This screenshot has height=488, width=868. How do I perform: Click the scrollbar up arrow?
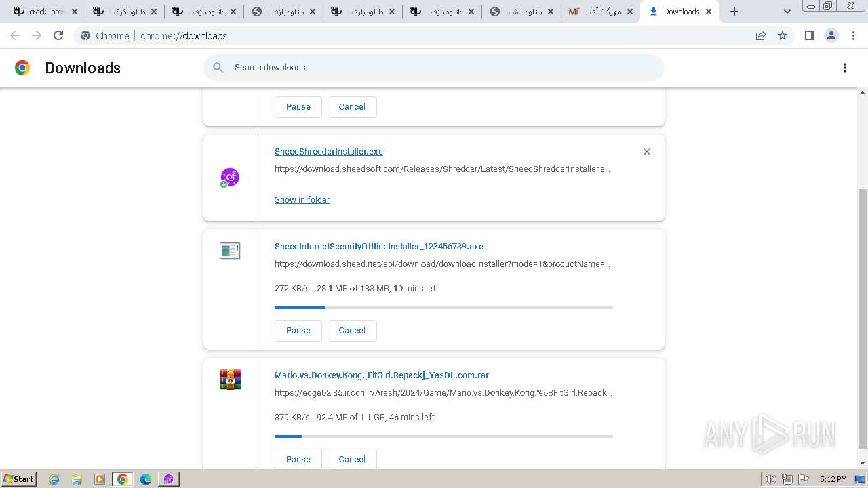[863, 93]
